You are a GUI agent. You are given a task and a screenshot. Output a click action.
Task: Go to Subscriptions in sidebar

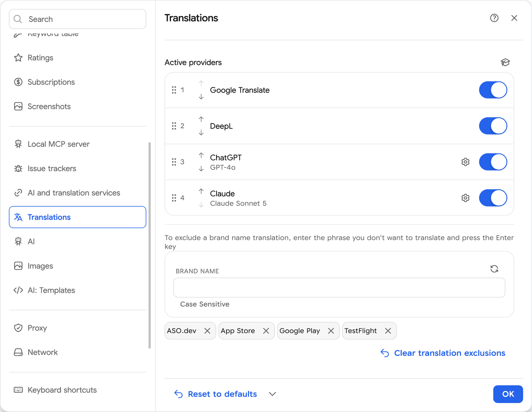(x=78, y=82)
